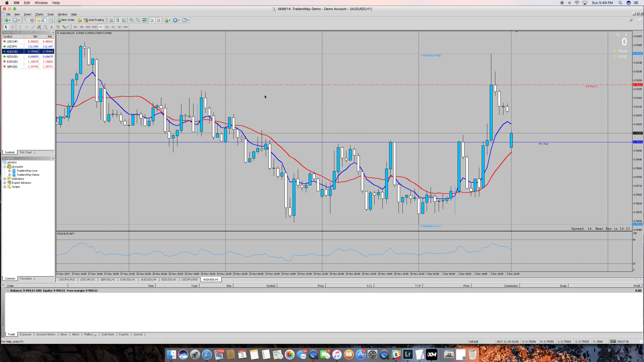Screen dimensions: 644x362
Task: Open the Fibonacci retracement tool
Action: [x=45, y=27]
